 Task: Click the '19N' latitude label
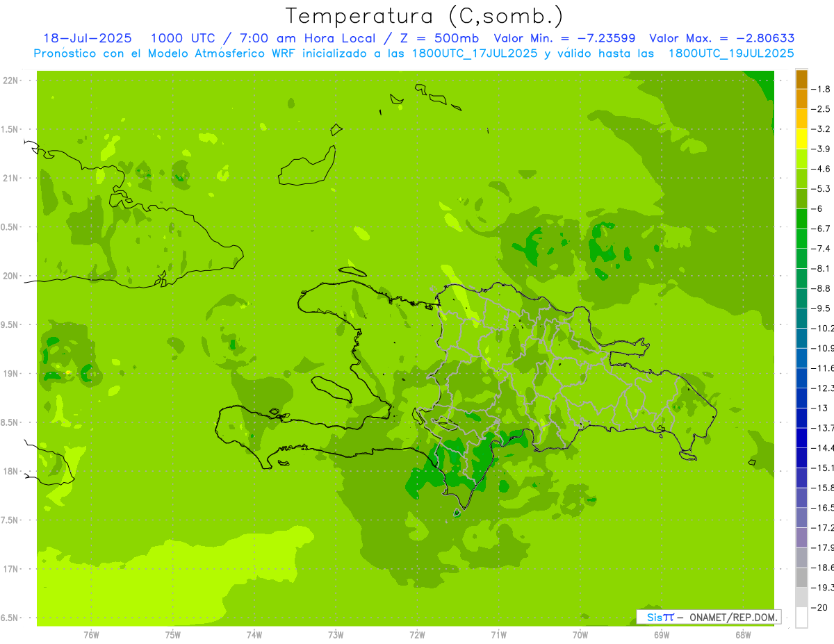click(11, 374)
